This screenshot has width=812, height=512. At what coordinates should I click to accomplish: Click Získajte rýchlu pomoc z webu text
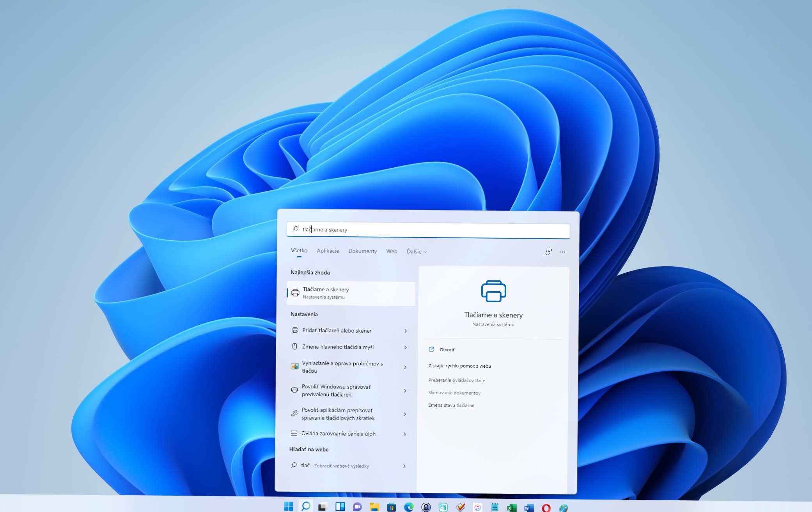click(x=460, y=366)
